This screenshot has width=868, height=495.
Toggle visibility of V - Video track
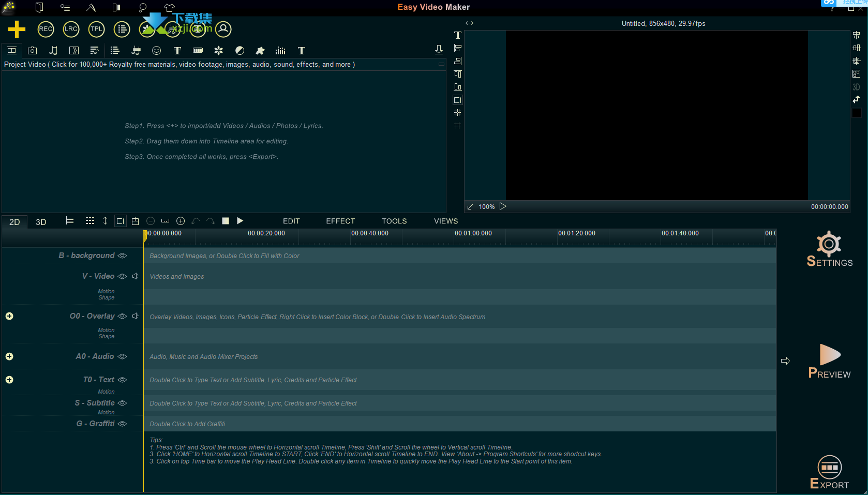pyautogui.click(x=122, y=276)
